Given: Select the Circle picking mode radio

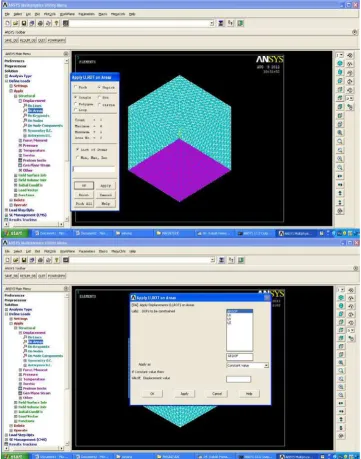Looking at the screenshot, I should tap(99, 104).
